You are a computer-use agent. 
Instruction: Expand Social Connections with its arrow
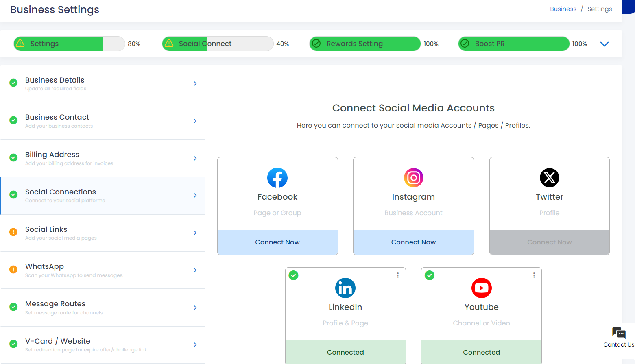[x=195, y=195]
